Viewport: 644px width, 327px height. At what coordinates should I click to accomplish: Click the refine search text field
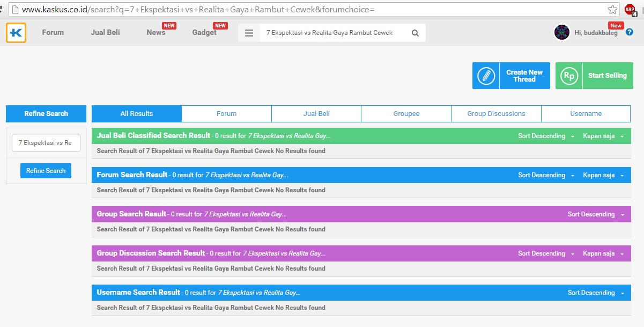[46, 143]
